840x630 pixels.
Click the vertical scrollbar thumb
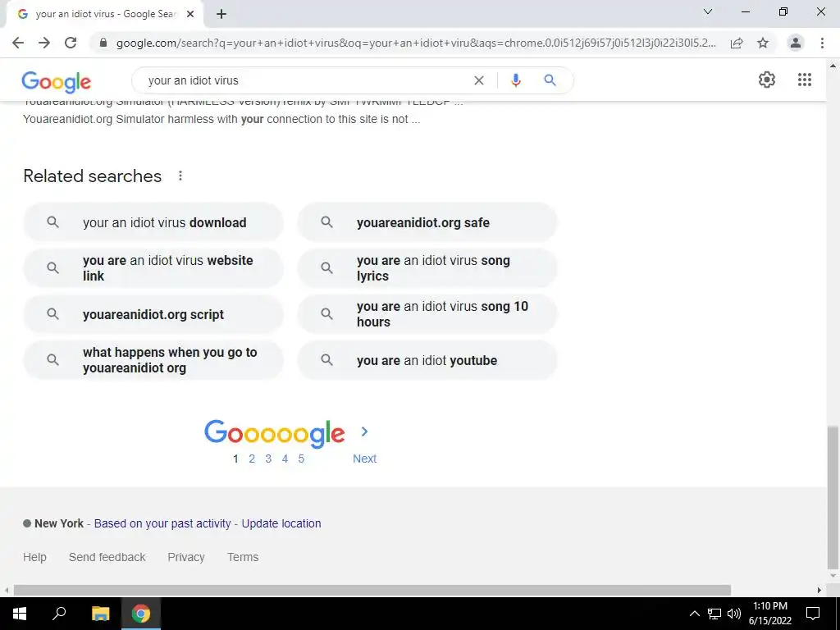[x=833, y=497]
